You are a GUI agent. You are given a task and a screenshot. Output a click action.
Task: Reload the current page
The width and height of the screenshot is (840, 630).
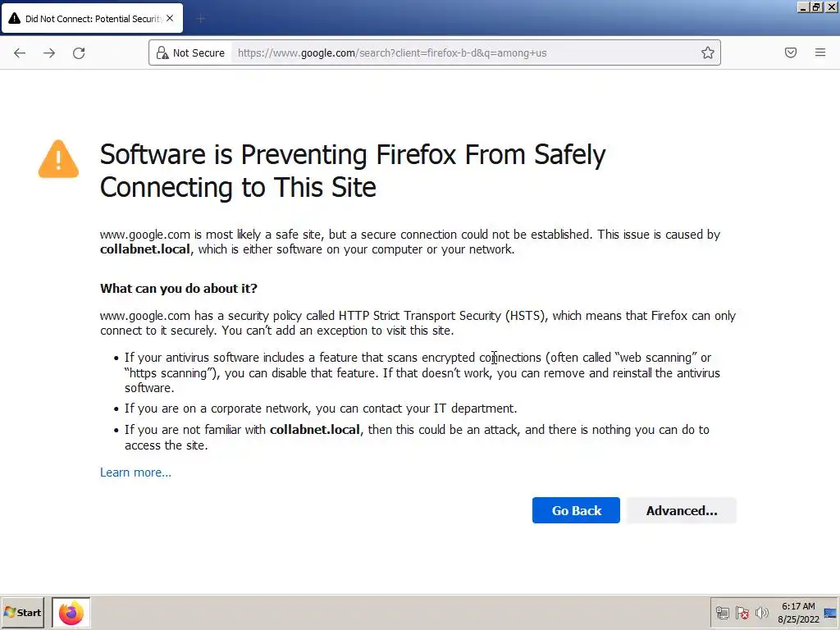click(x=79, y=53)
